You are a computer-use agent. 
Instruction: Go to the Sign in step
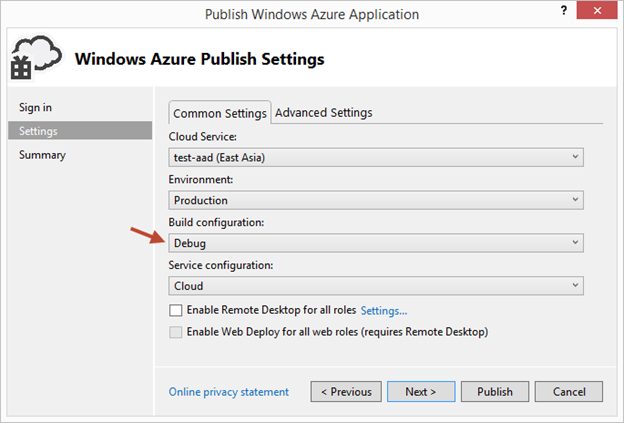point(35,107)
